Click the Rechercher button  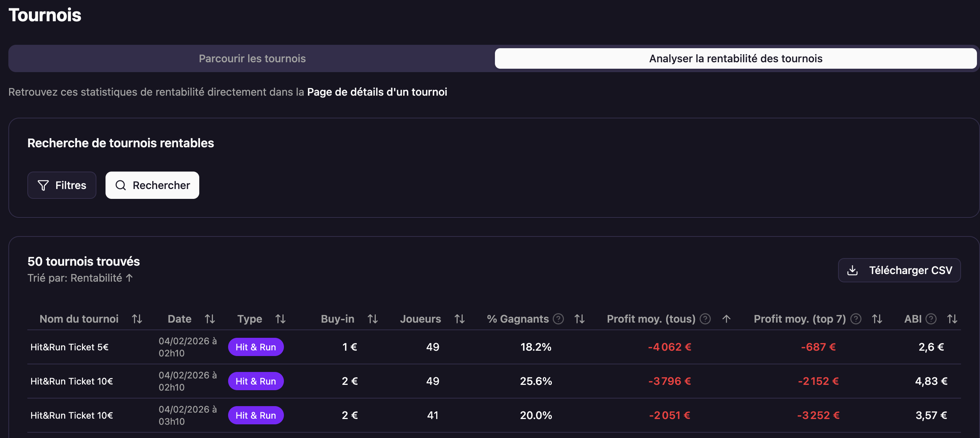pos(152,185)
